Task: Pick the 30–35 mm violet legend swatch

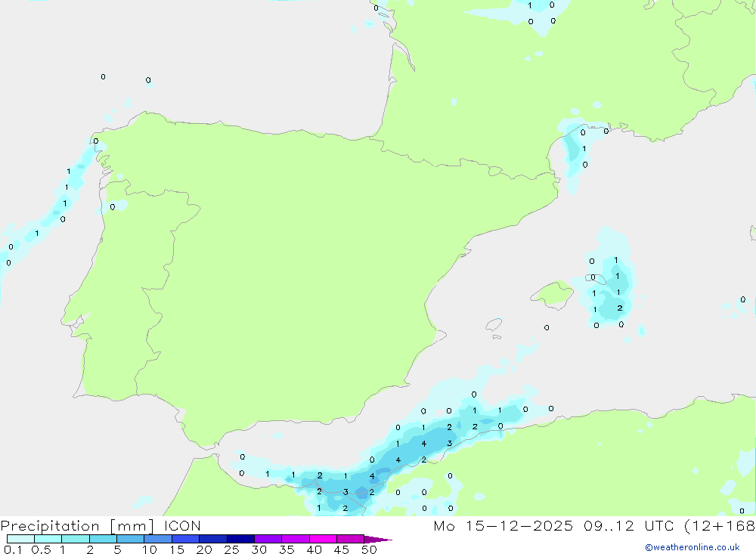Action: 268,539
